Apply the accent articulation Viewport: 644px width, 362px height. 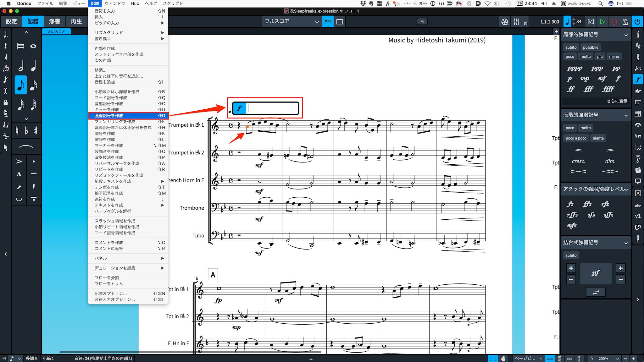19,162
